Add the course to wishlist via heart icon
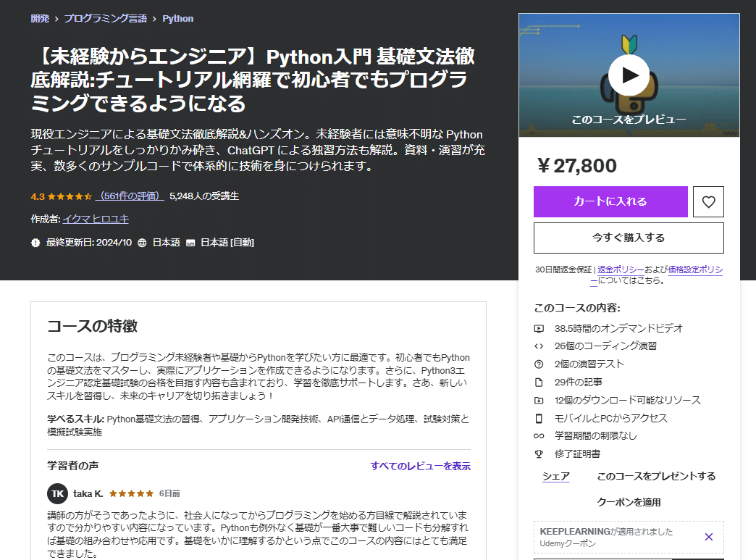Image resolution: width=756 pixels, height=560 pixels. tap(708, 201)
